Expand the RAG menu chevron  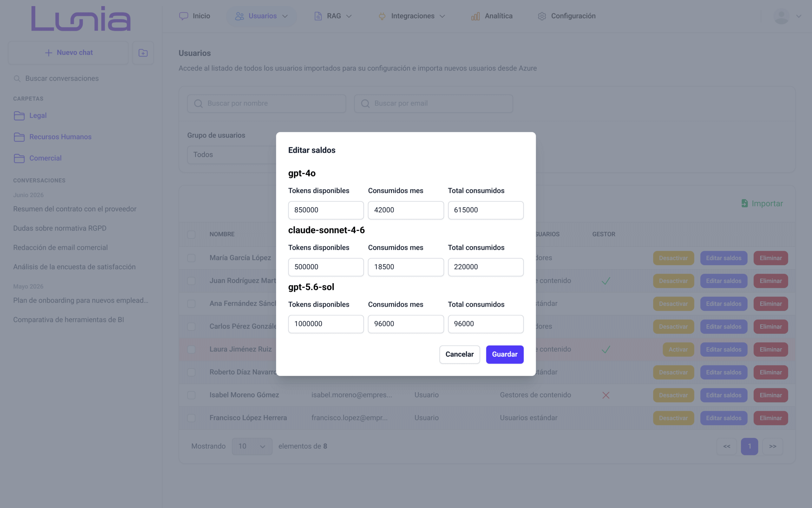(349, 16)
